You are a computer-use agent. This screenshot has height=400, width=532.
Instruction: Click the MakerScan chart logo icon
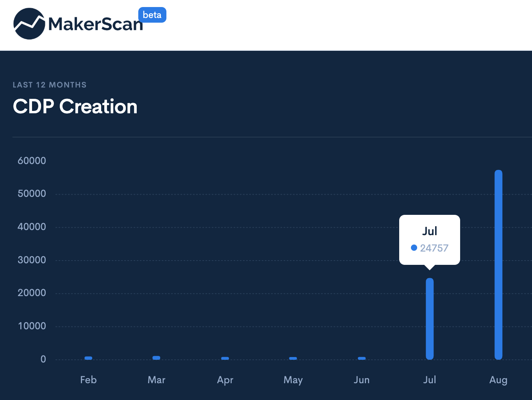29,23
